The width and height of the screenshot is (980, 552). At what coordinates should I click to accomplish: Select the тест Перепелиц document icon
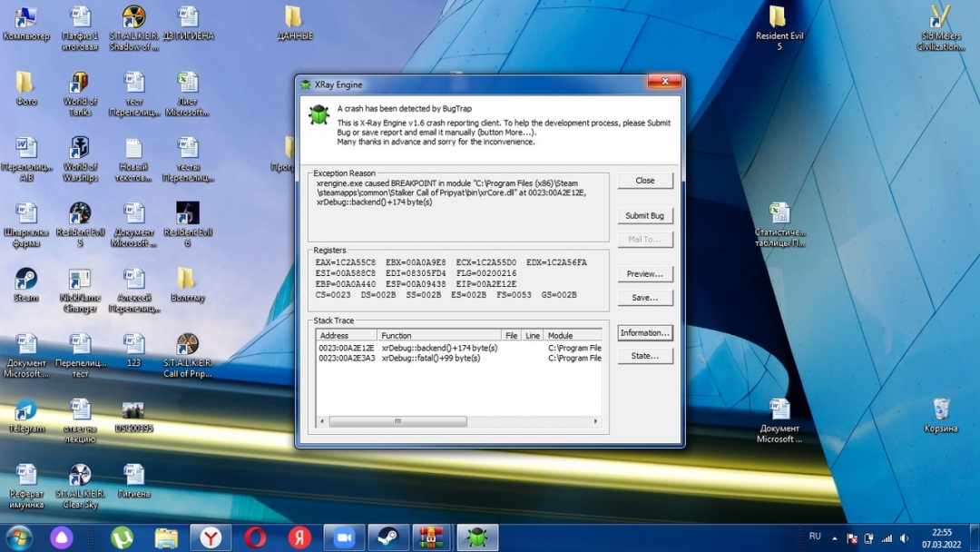tap(133, 94)
